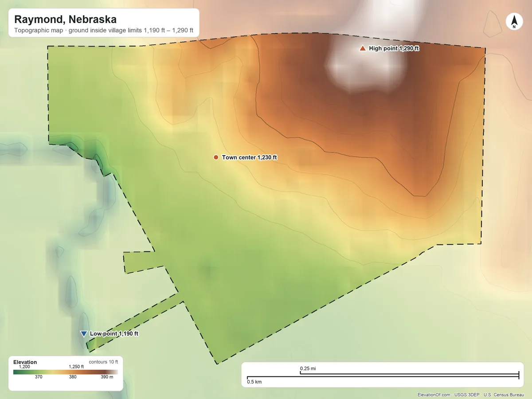Image resolution: width=532 pixels, height=399 pixels.
Task: Click the town center dot marker
Action: [x=216, y=157]
